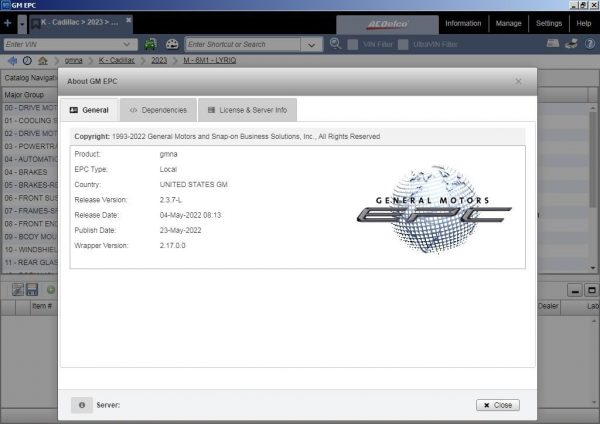
Task: Click the green vehicle icon beside VIN
Action: (150, 44)
